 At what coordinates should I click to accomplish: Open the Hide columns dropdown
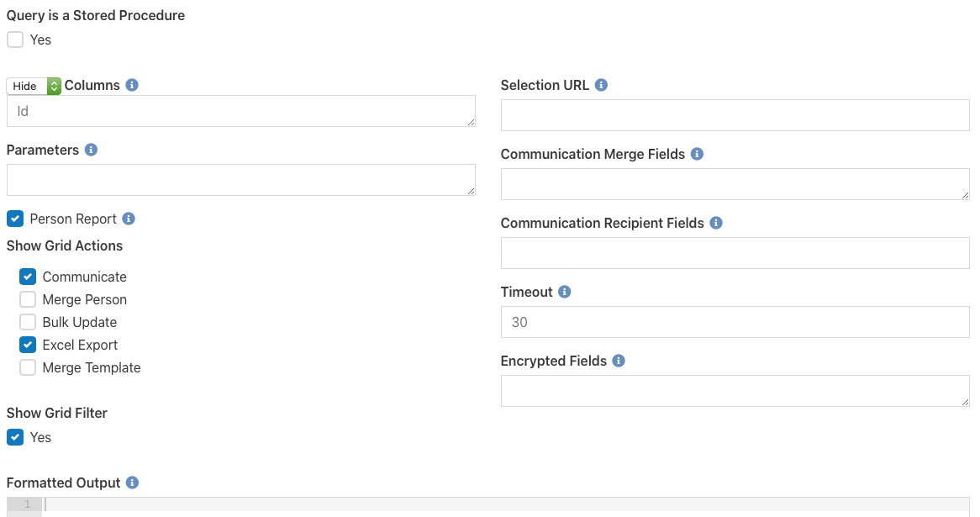[x=34, y=86]
